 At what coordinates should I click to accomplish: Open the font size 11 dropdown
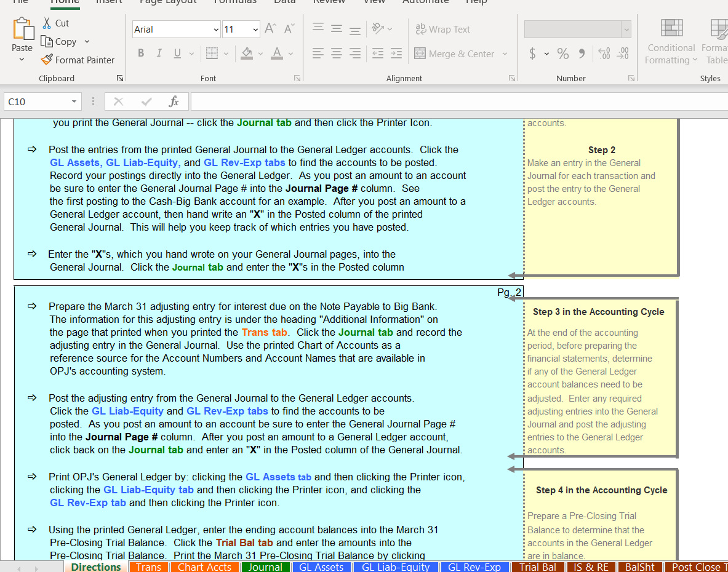coord(255,30)
